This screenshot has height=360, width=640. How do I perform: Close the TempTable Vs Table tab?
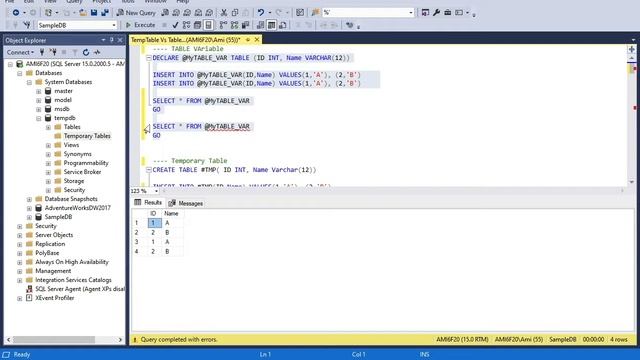click(257, 40)
